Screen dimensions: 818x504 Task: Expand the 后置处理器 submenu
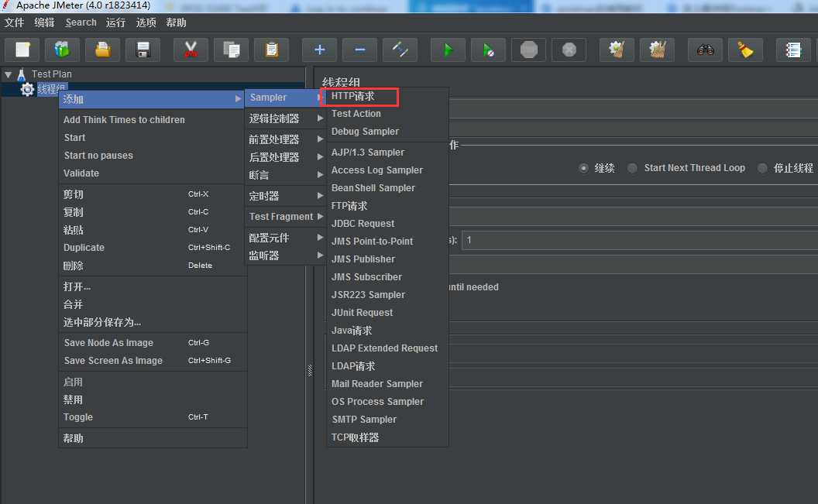[285, 157]
